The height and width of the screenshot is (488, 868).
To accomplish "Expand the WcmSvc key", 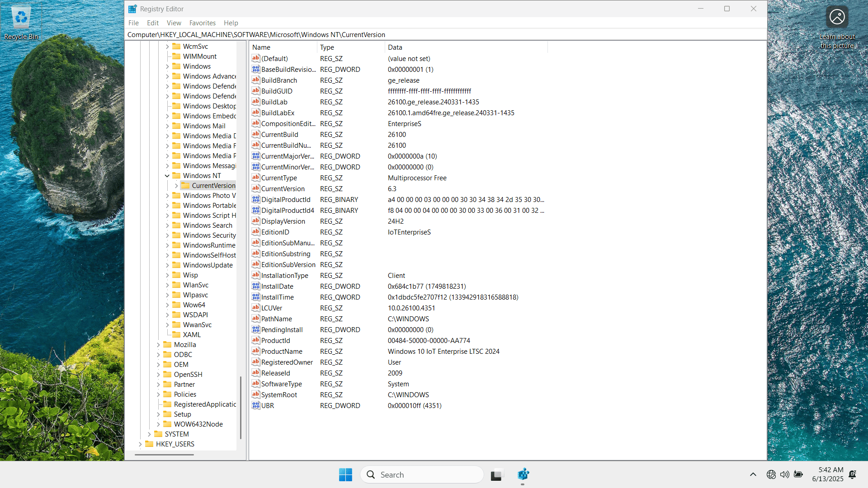I will [x=167, y=46].
